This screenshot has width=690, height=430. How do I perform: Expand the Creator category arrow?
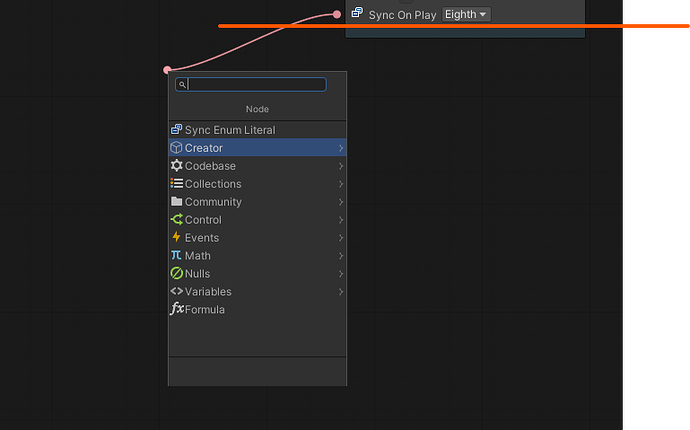click(341, 148)
